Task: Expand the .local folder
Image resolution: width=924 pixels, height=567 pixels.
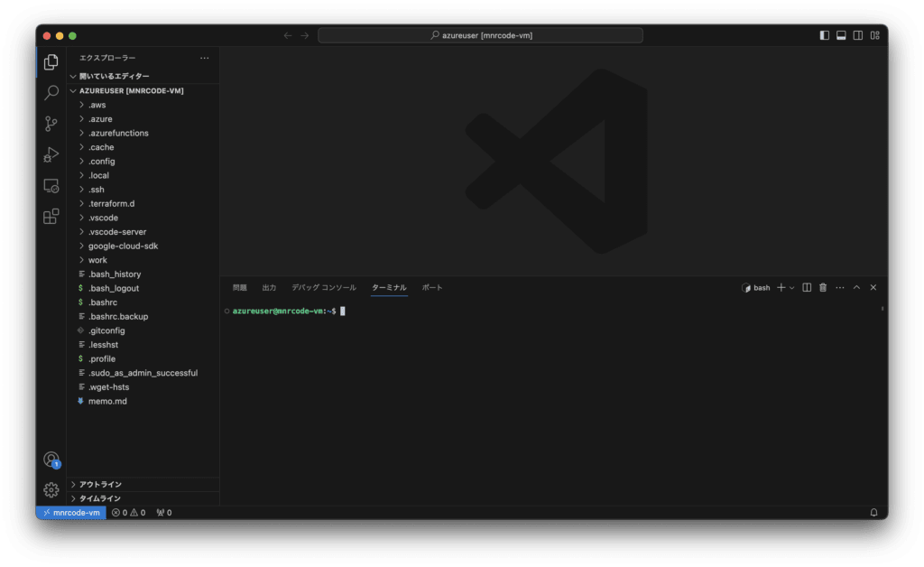Action: (143, 176)
